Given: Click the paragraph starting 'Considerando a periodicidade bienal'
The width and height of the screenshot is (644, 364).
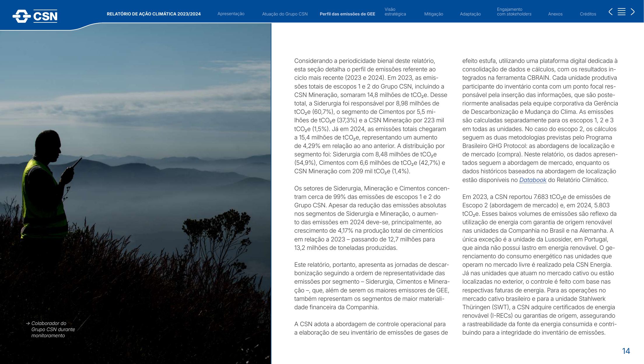Looking at the screenshot, I should [370, 116].
